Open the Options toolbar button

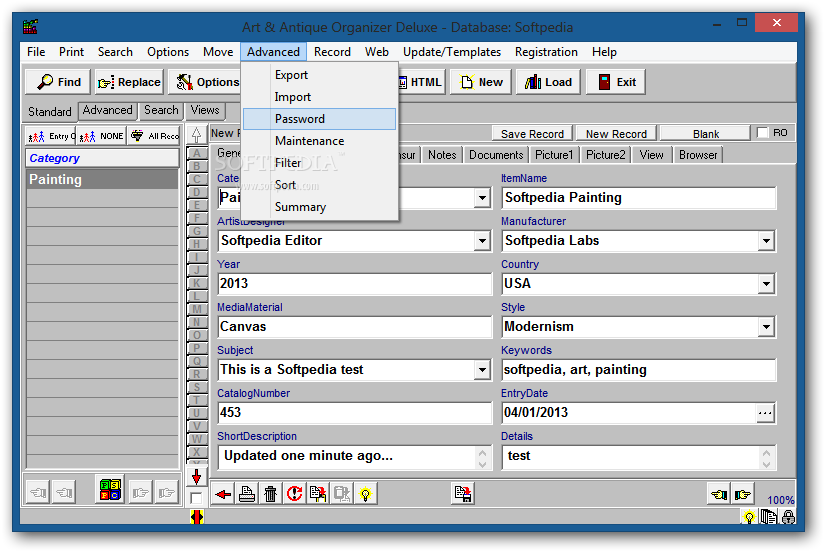[x=207, y=82]
